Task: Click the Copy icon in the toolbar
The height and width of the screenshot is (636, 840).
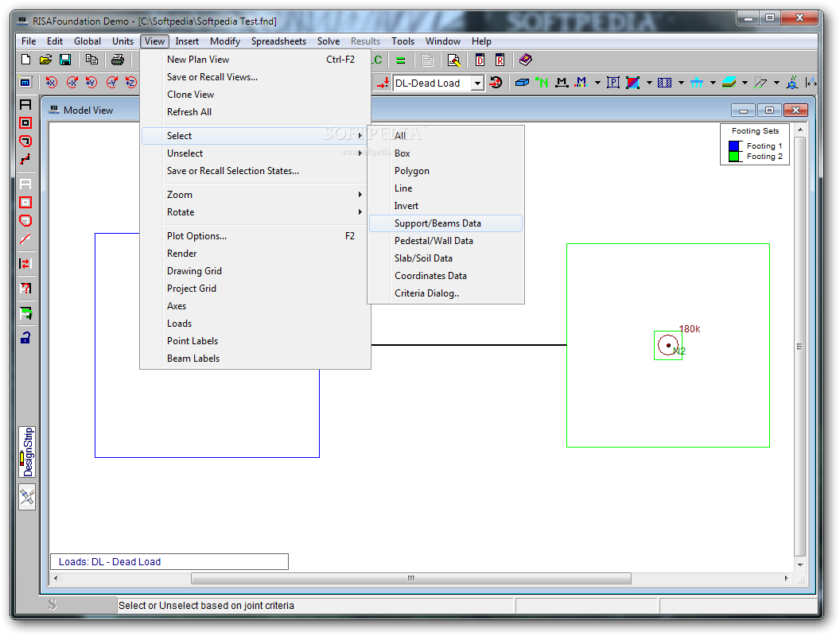Action: pyautogui.click(x=91, y=60)
